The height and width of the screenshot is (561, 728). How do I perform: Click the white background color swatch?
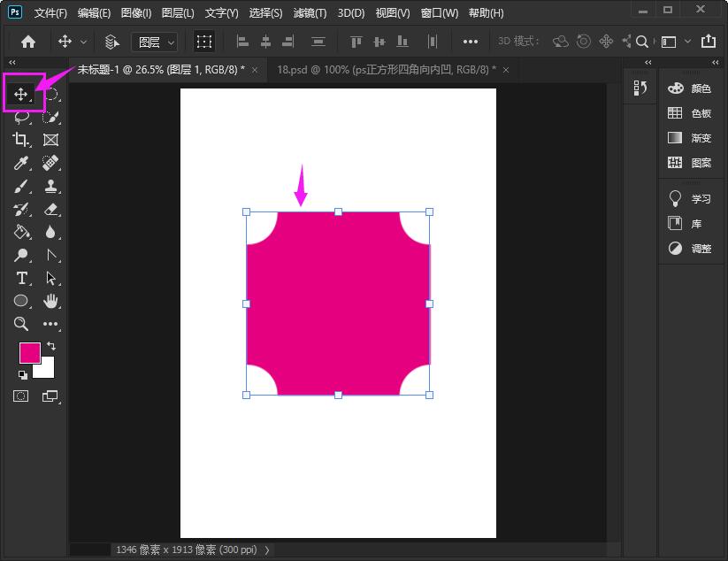(x=48, y=370)
